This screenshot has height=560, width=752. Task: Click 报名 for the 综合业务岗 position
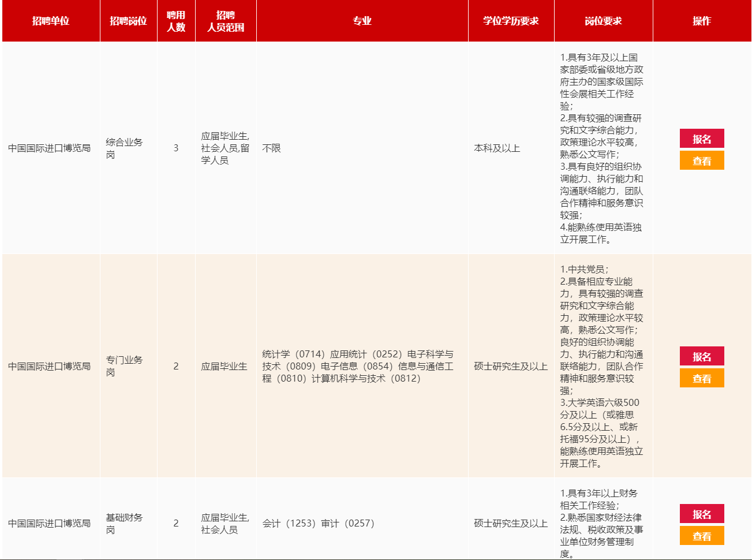tap(702, 139)
